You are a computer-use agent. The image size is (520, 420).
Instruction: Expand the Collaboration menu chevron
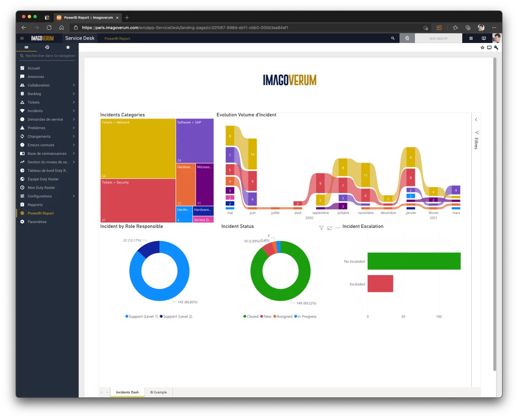click(x=74, y=85)
